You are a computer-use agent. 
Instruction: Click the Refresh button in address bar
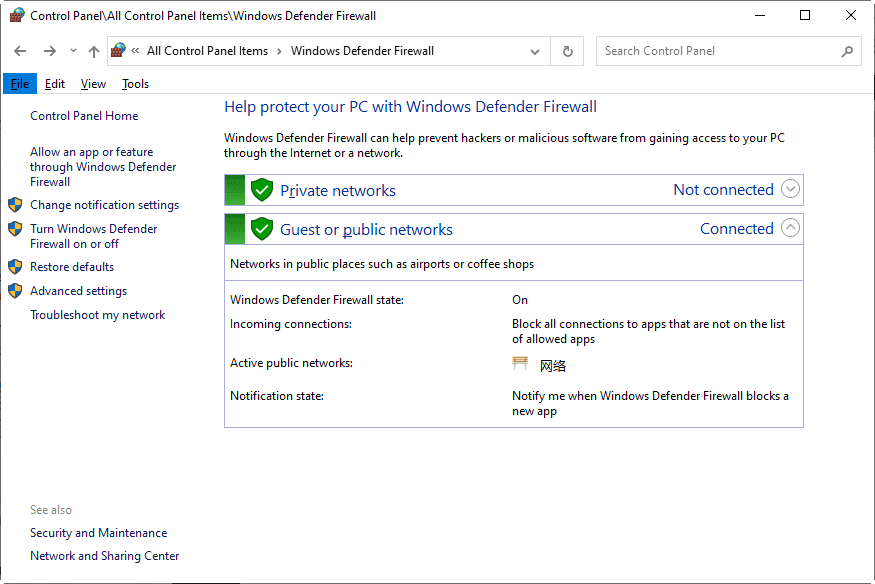(568, 51)
